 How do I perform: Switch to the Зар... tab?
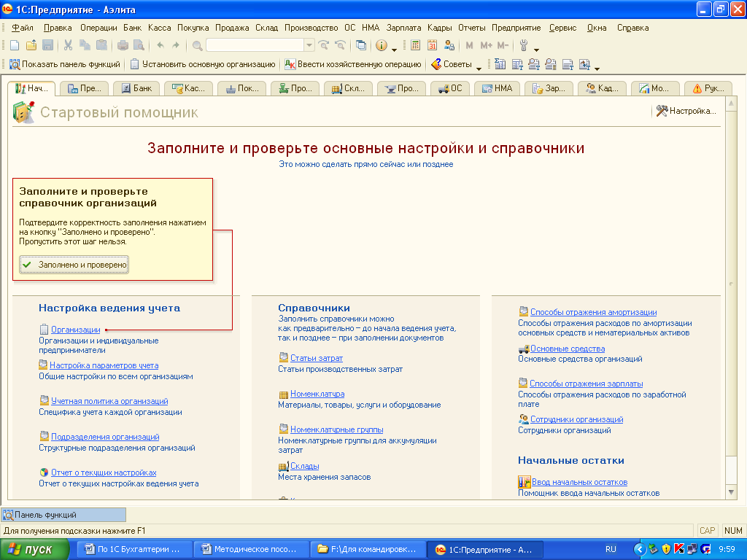549,88
